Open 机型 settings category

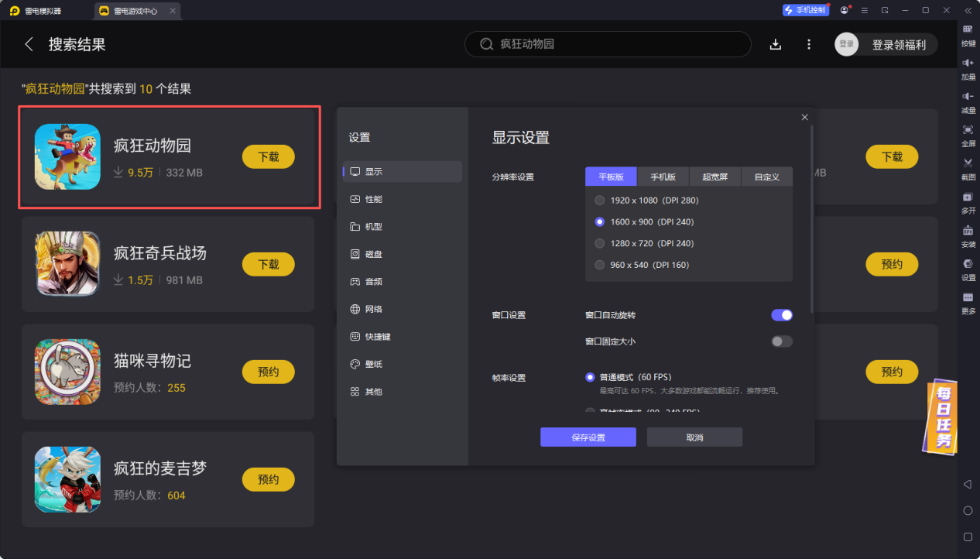click(403, 227)
